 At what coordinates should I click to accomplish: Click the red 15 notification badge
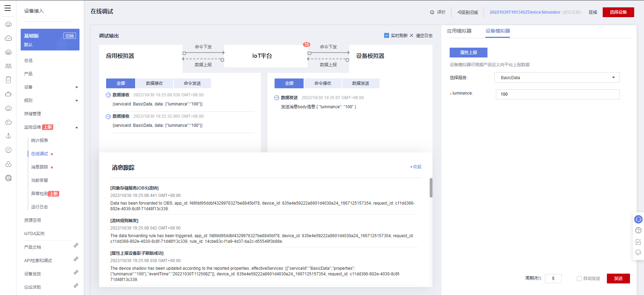306,44
